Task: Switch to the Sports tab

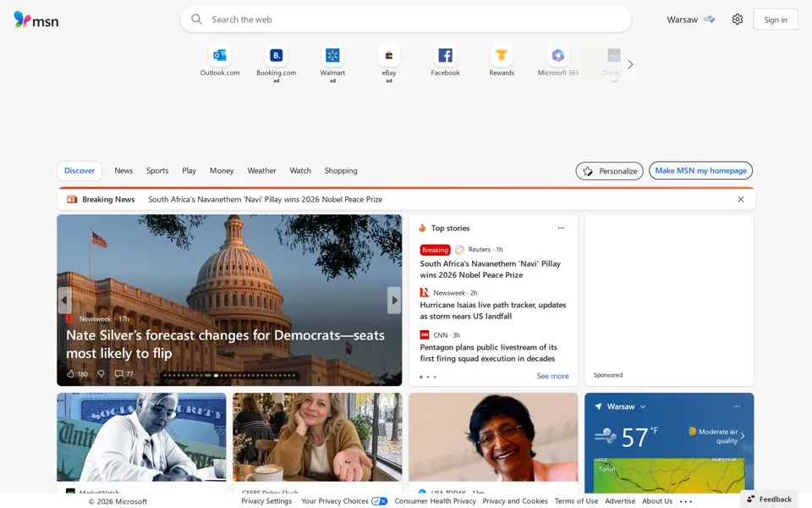Action: tap(157, 170)
